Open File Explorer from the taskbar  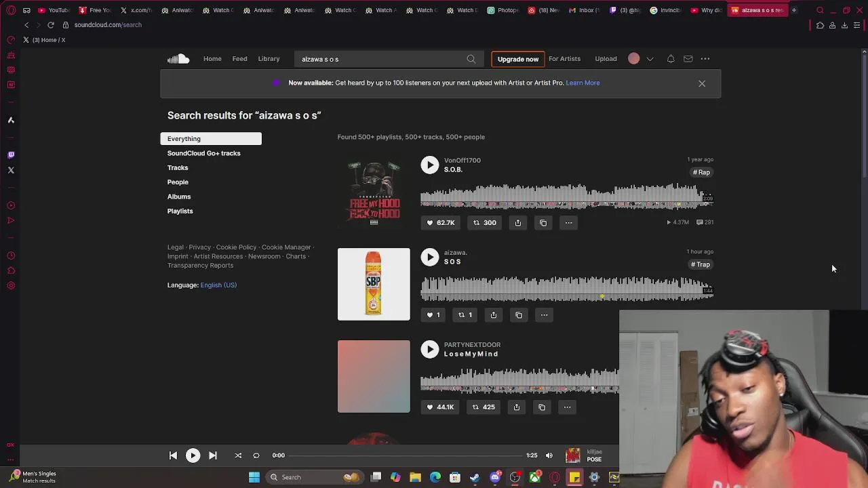pyautogui.click(x=415, y=477)
